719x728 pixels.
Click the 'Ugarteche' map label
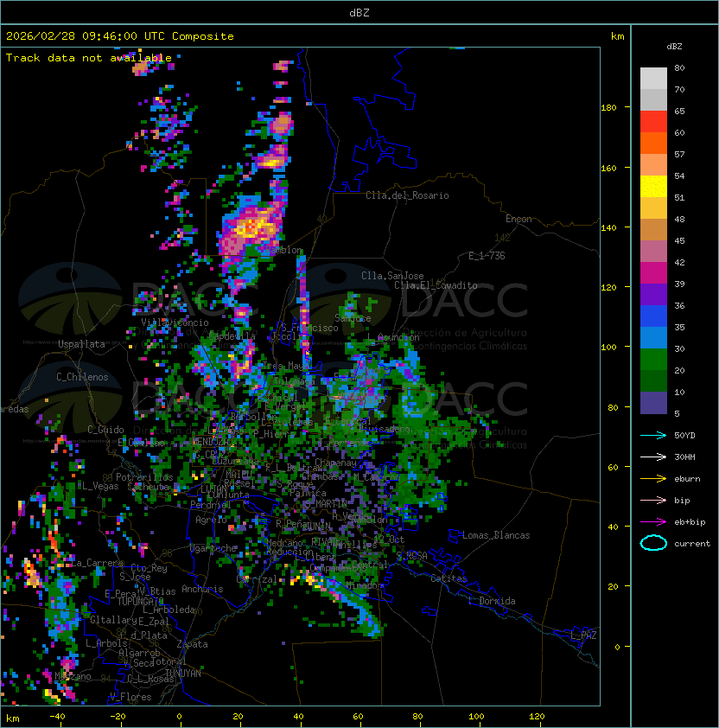coord(213,548)
